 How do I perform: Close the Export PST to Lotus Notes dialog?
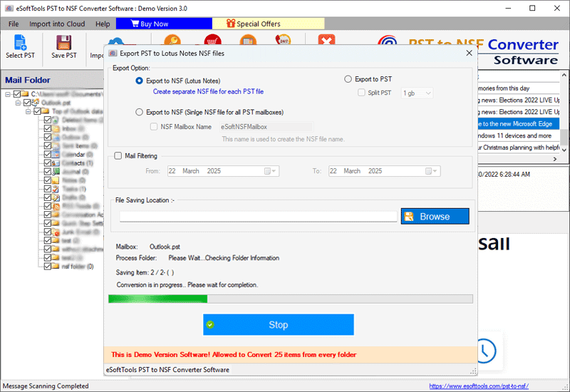click(470, 53)
